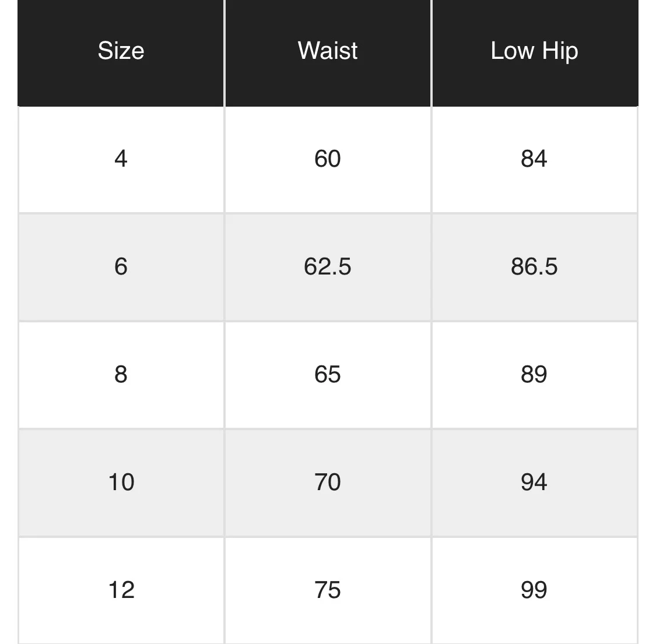
Task: Click the low hip value 84
Action: click(534, 159)
